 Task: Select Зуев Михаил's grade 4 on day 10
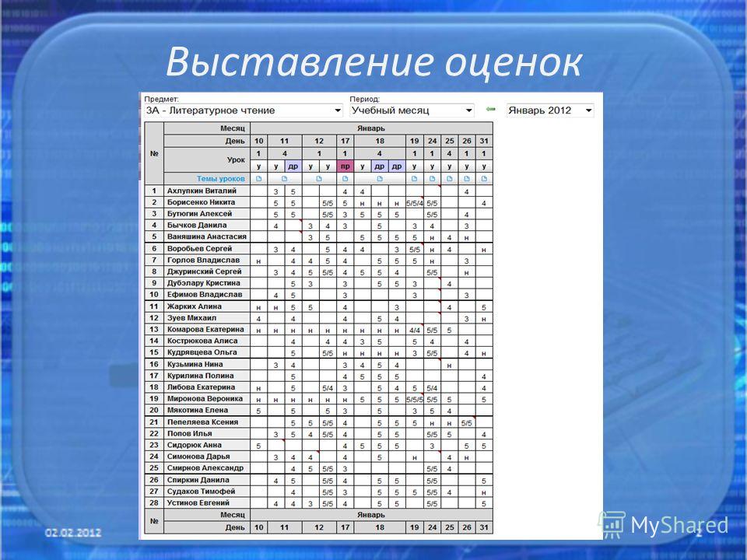point(258,319)
